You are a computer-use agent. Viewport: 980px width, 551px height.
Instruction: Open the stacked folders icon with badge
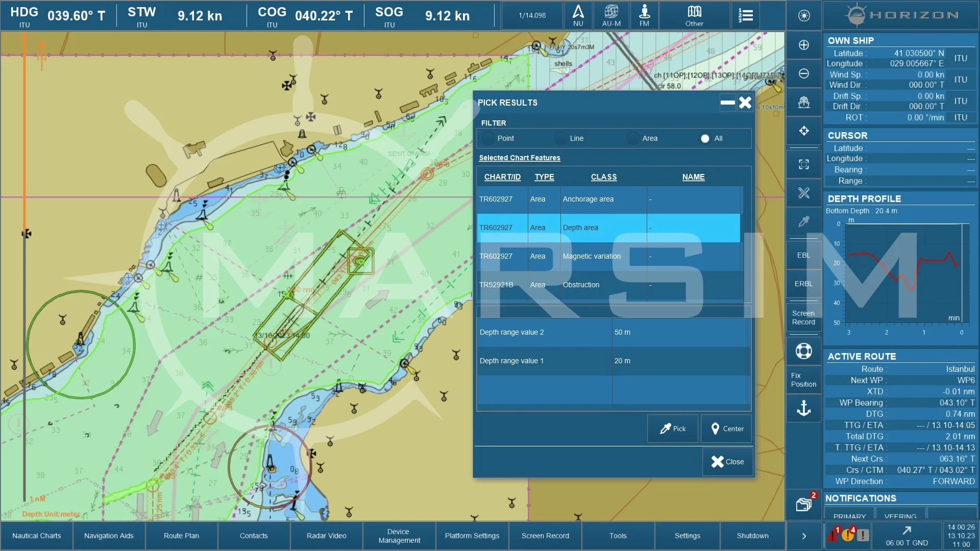tap(804, 504)
